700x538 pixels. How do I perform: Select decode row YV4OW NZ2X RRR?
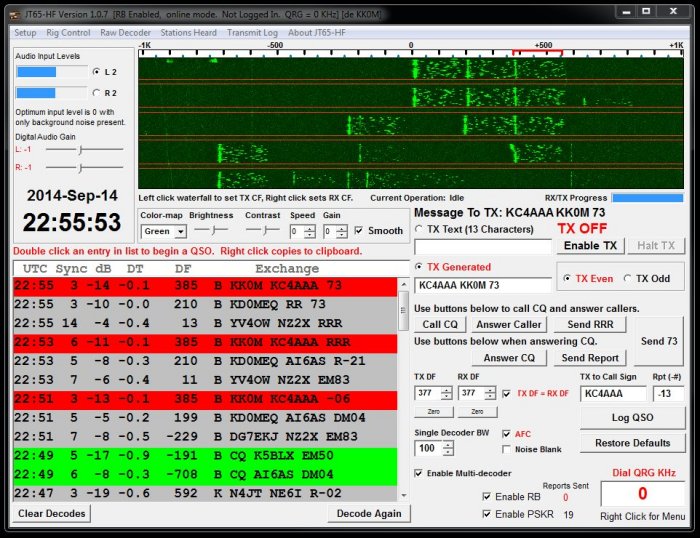pyautogui.click(x=205, y=323)
